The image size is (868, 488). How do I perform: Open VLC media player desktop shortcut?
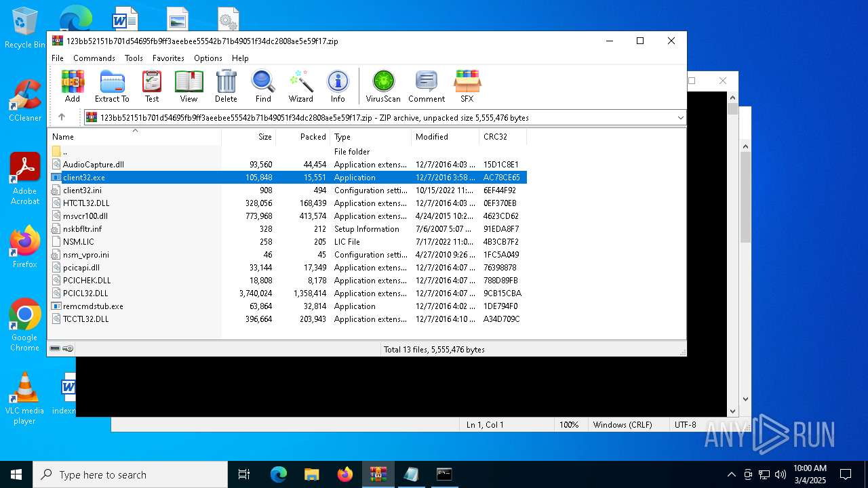[25, 399]
